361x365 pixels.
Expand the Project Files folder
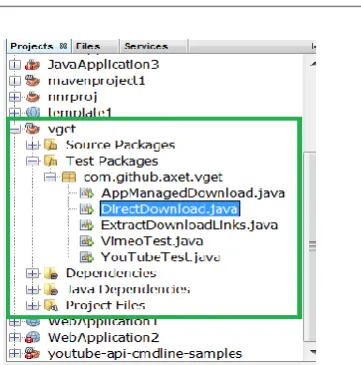click(x=32, y=305)
